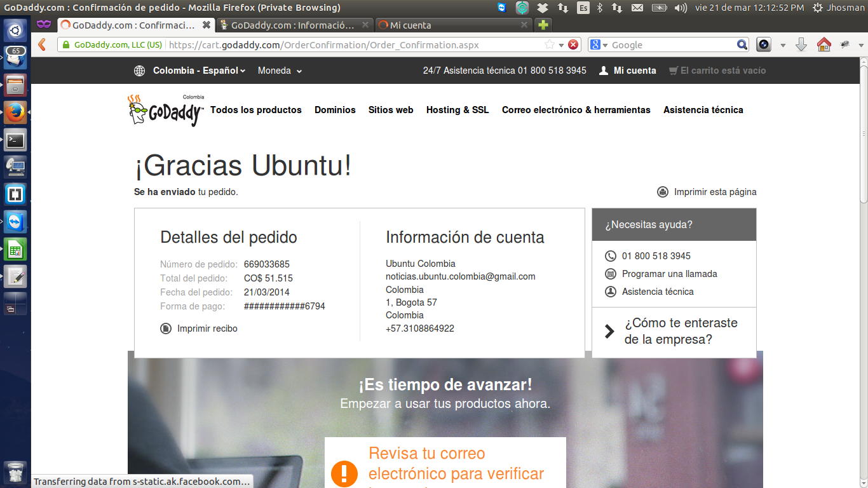Click the Asistencia técnica link in help panel
Image resolution: width=868 pixels, height=488 pixels.
click(x=658, y=292)
